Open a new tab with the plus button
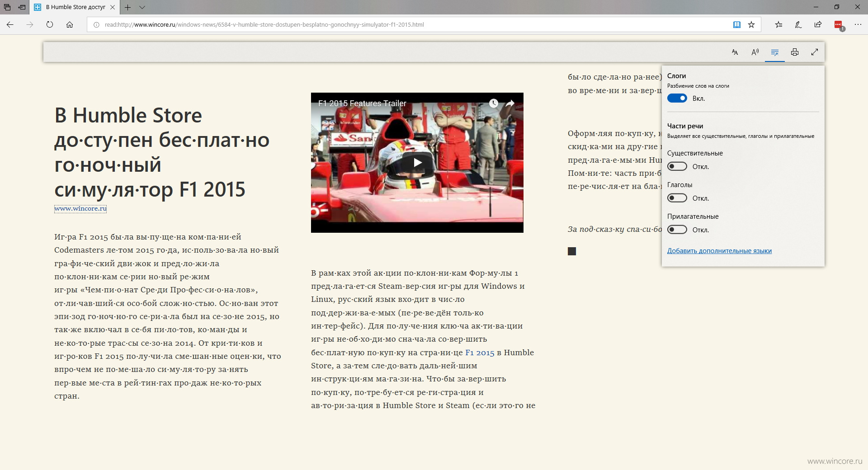The image size is (868, 470). (x=128, y=7)
